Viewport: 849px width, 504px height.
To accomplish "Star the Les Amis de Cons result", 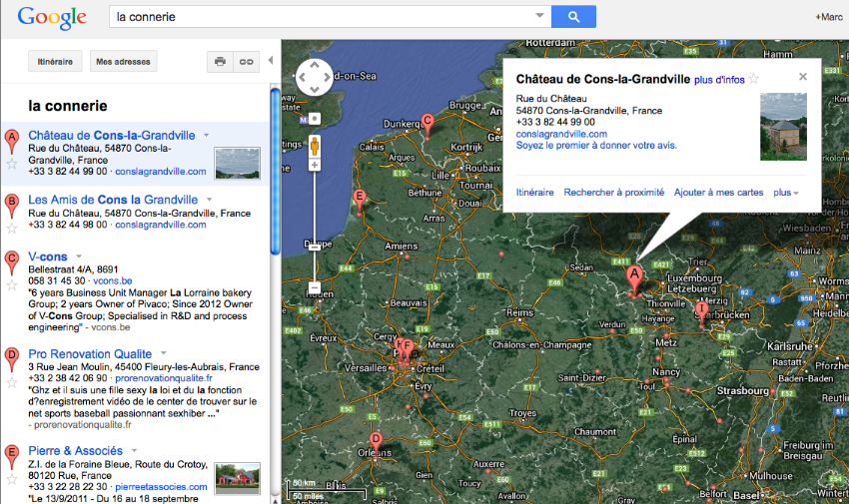I will tap(11, 229).
